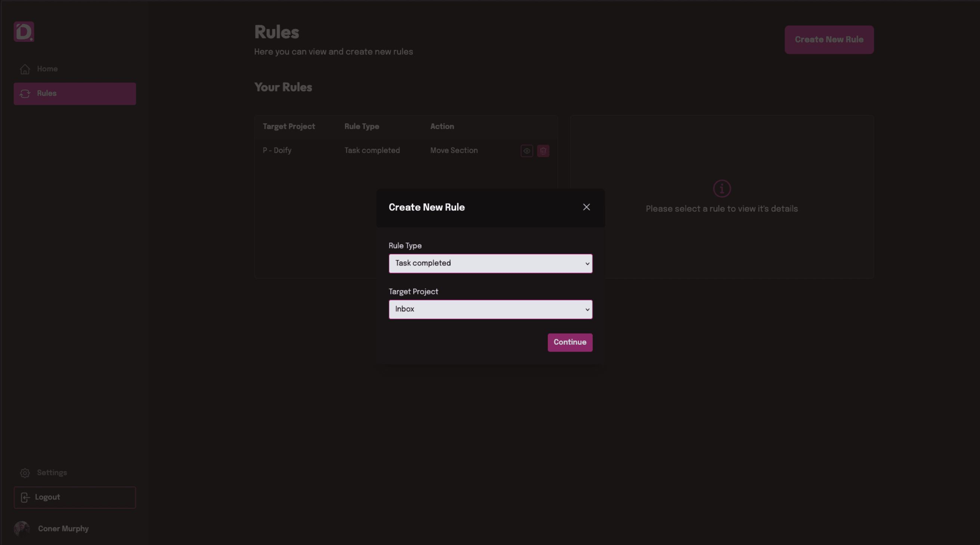This screenshot has width=980, height=545.
Task: Open the Rule Type dropdown
Action: (x=490, y=263)
